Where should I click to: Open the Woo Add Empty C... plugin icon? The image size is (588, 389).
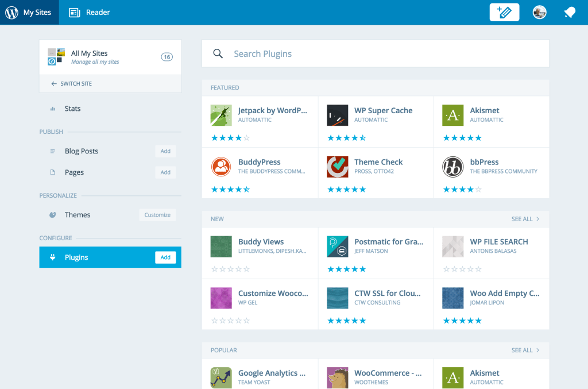[453, 298]
